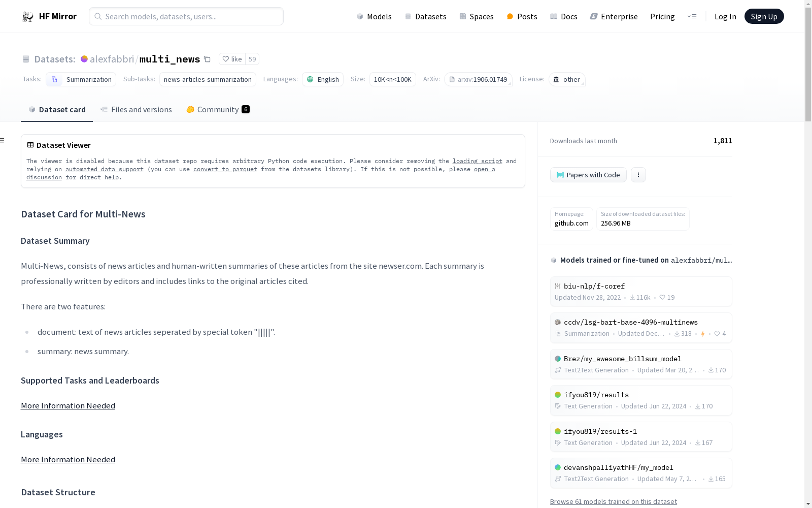Image resolution: width=812 pixels, height=508 pixels.
Task: Click the Files and versions tab icon
Action: pos(104,109)
